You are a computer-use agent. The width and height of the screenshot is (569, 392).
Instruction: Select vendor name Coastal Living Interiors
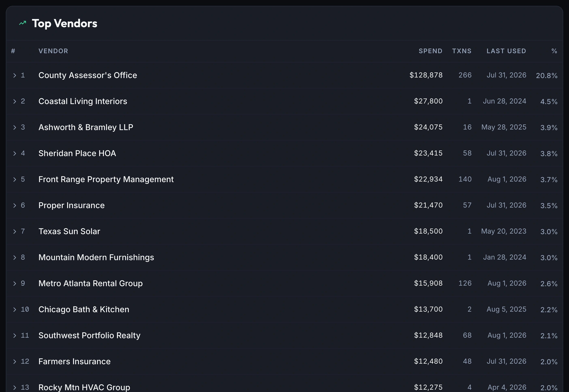83,101
